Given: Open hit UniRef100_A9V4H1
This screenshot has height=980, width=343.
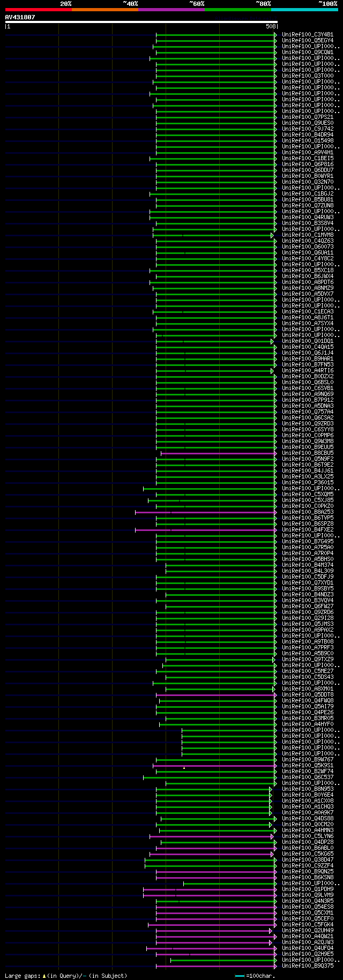Looking at the screenshot, I should [308, 153].
